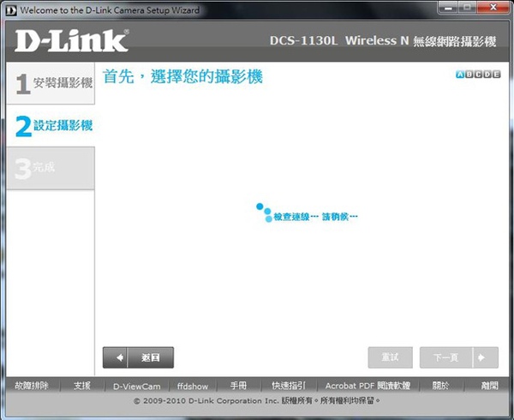Image resolution: width=514 pixels, height=420 pixels.
Task: Click the D-Link icon in title bar
Action: tap(11, 10)
